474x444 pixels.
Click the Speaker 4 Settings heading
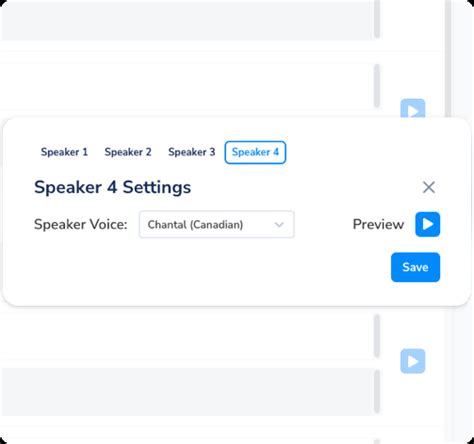click(x=113, y=187)
